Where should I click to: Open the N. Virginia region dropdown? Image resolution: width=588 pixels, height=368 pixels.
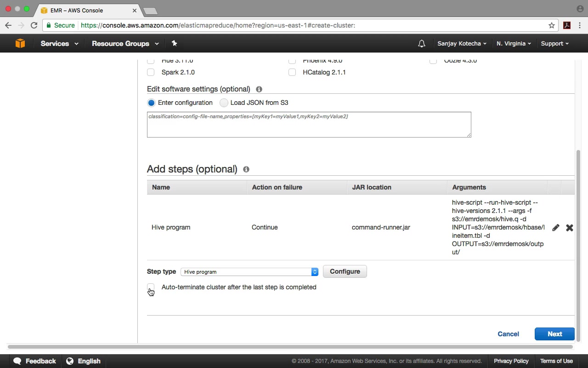514,44
